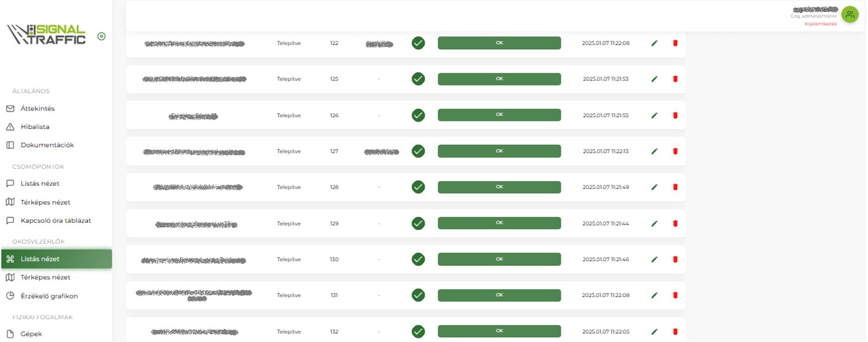Open Áttekintés in the sidebar
This screenshot has width=868, height=342.
pyautogui.click(x=38, y=108)
